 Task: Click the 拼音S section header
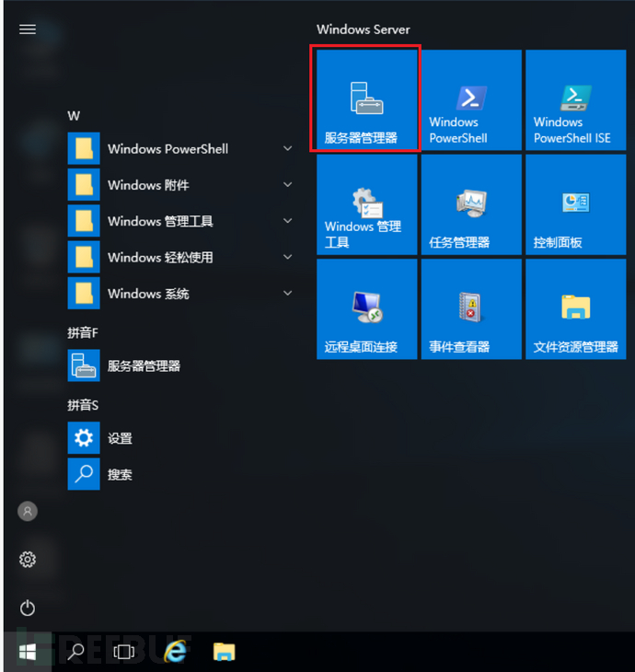click(x=83, y=405)
